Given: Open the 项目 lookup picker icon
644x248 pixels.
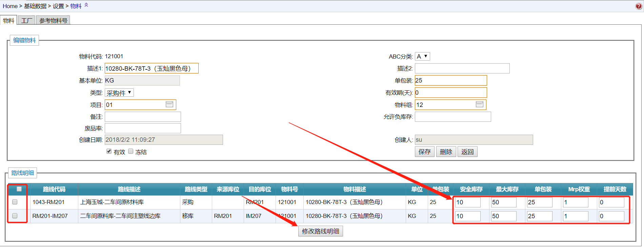Looking at the screenshot, I should pyautogui.click(x=169, y=105).
